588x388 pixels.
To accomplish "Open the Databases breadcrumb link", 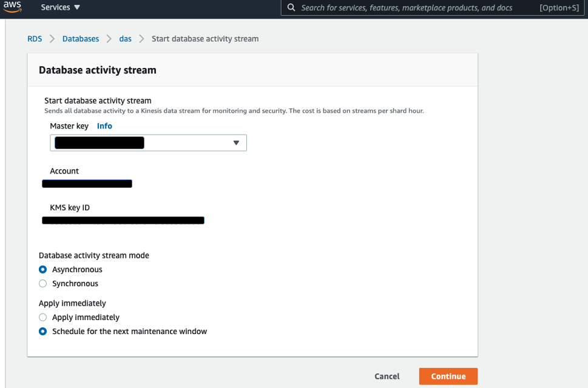I will coord(81,39).
